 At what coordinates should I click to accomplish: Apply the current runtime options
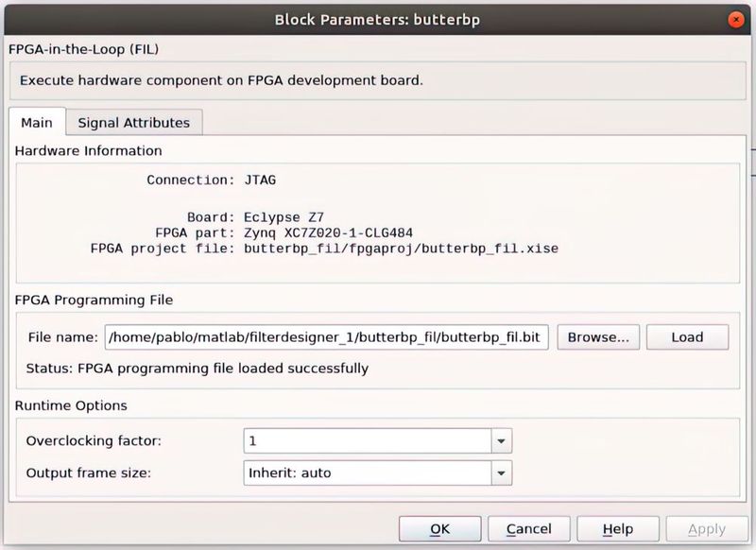[706, 529]
